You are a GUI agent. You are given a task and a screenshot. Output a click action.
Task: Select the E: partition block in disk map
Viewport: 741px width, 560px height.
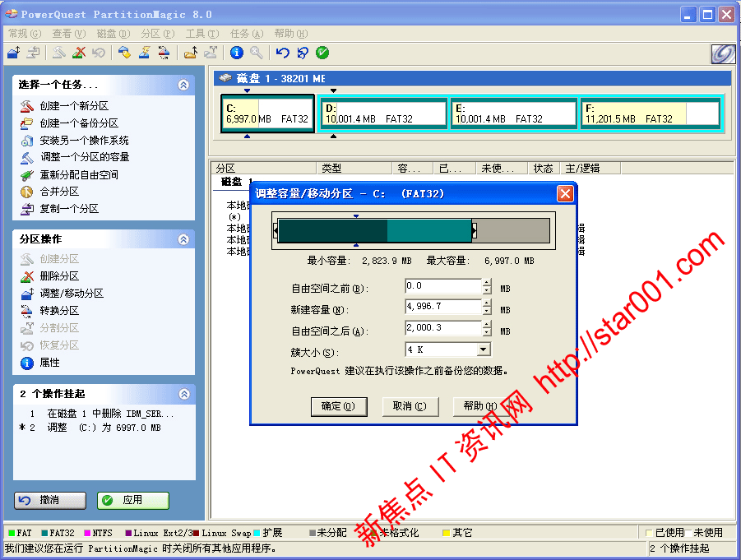coord(514,113)
